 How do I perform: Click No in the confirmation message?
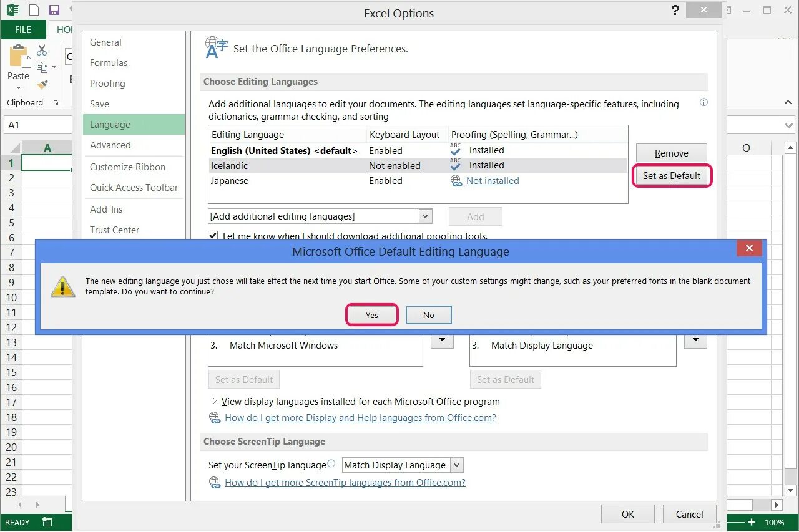coord(429,315)
